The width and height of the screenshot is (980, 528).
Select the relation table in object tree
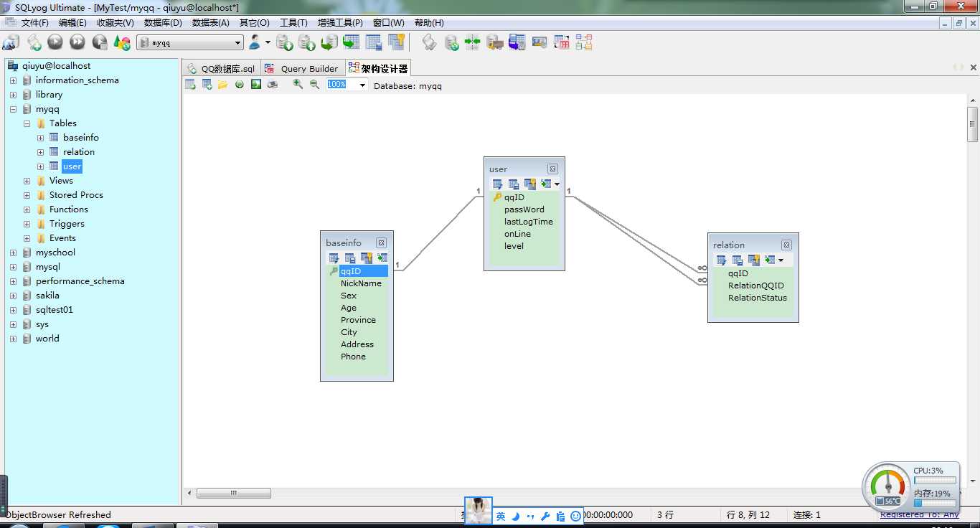pos(79,152)
